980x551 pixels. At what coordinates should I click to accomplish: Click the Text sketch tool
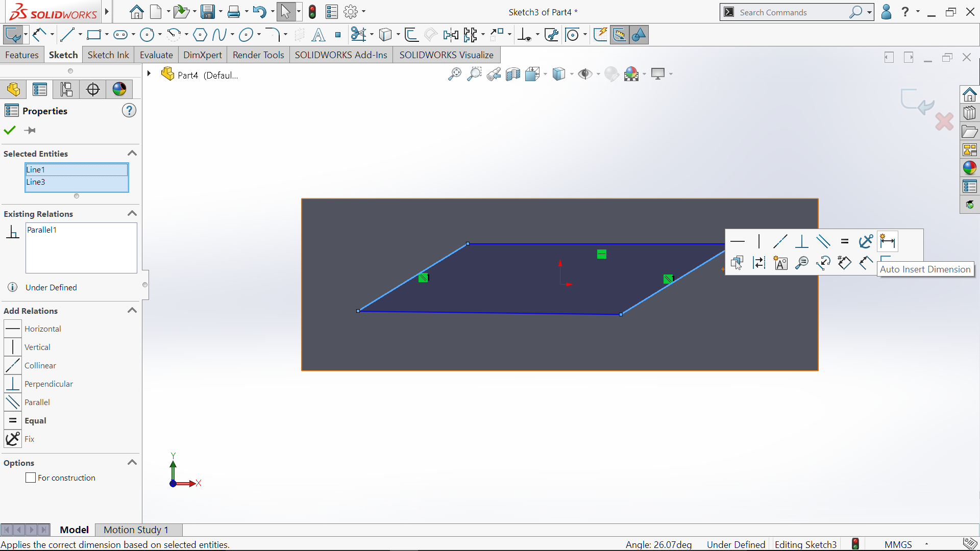coord(318,35)
